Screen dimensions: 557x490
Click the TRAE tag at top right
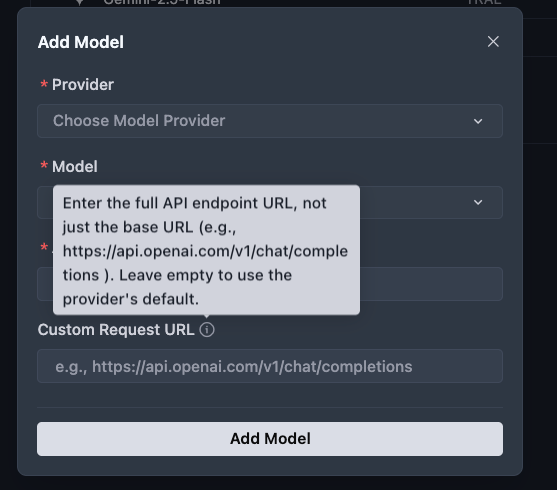tap(485, 2)
